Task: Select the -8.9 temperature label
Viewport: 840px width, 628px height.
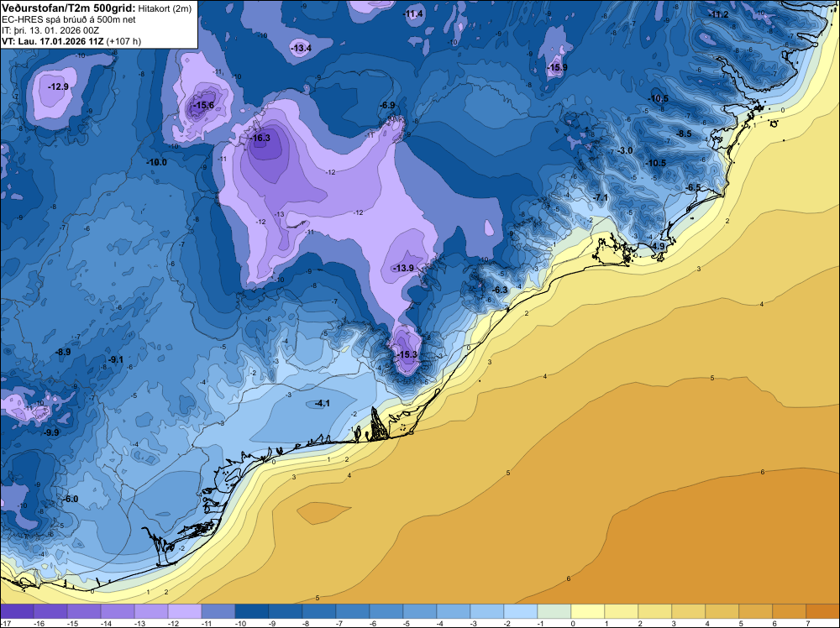Action: coord(63,352)
